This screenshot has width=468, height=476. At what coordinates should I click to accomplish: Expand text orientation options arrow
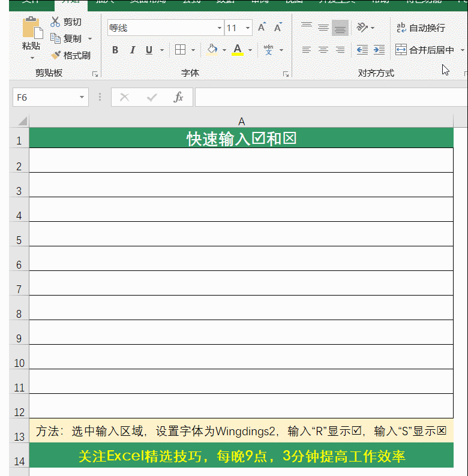pos(373,28)
